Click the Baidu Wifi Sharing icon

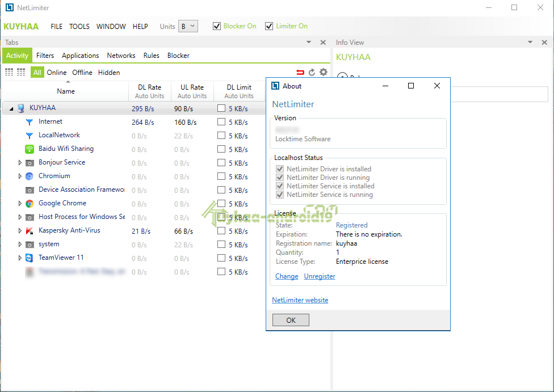tap(30, 149)
